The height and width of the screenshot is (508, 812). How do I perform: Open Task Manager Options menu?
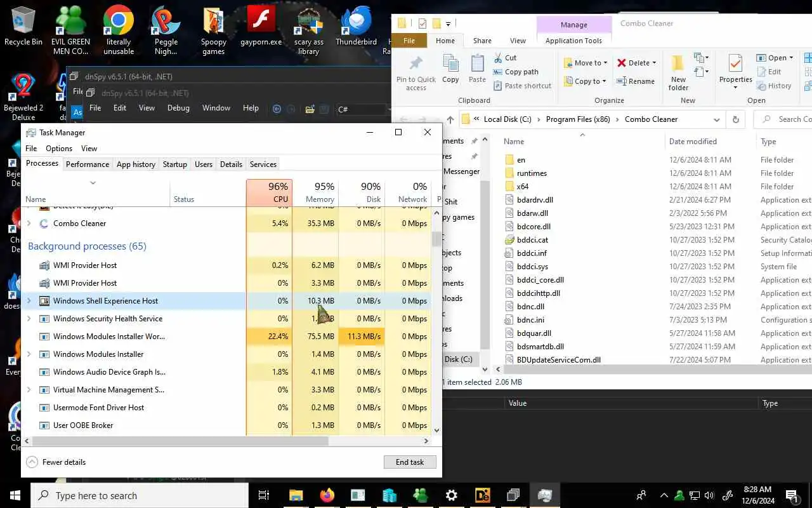[x=59, y=149]
